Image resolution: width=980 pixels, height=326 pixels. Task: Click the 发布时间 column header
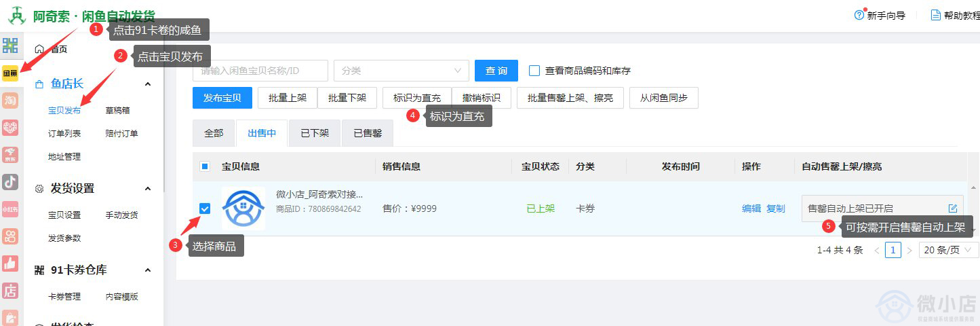point(681,166)
